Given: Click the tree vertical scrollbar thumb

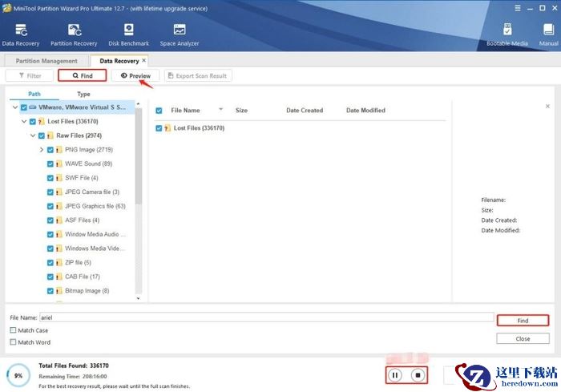Looking at the screenshot, I should tap(139, 156).
